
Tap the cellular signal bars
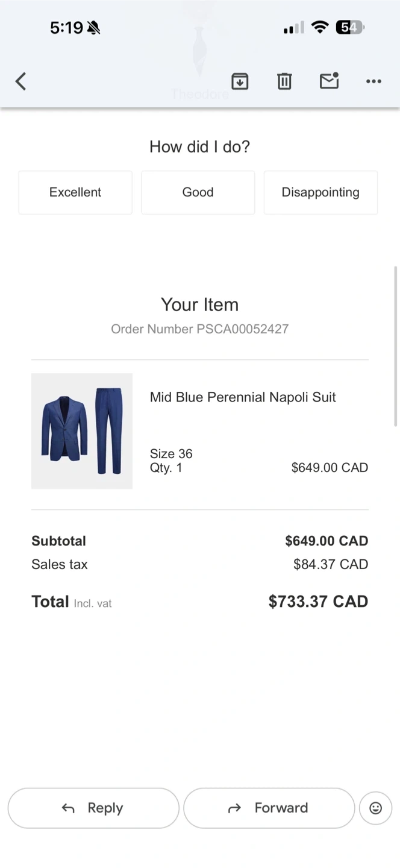293,28
